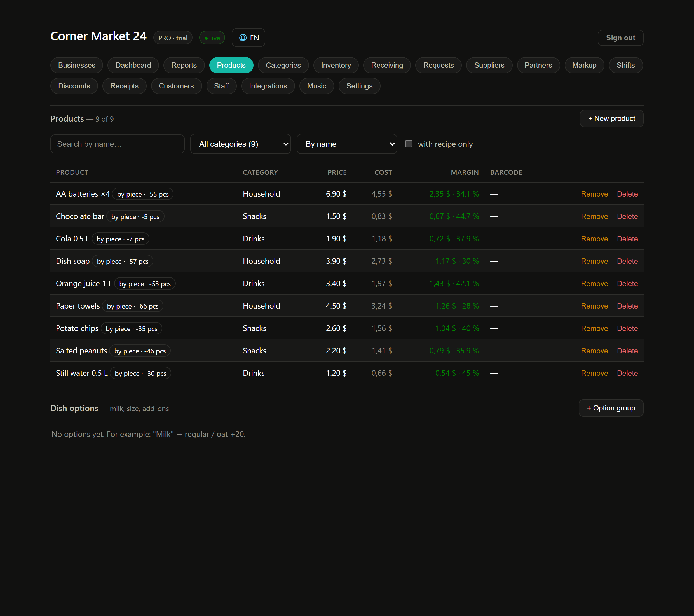Click the globe language icon
Viewport: 694px width, 616px height.
[x=243, y=38]
